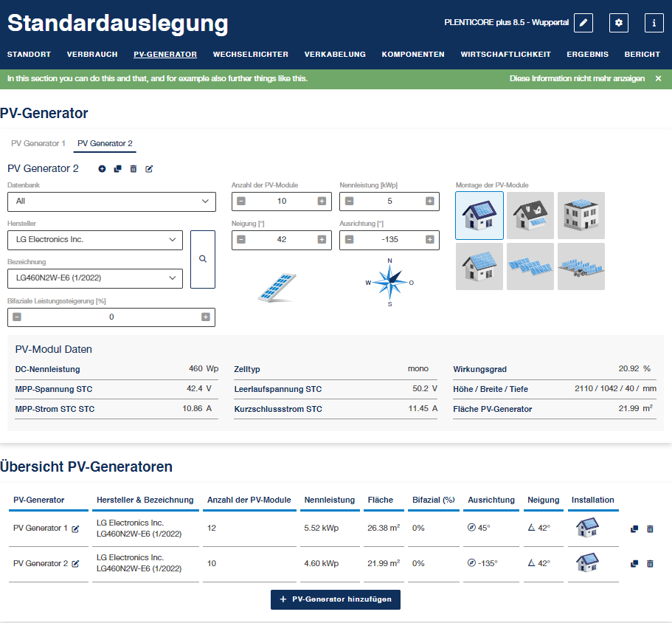
Task: Add a new generator with the plus circle icon
Action: pos(102,169)
